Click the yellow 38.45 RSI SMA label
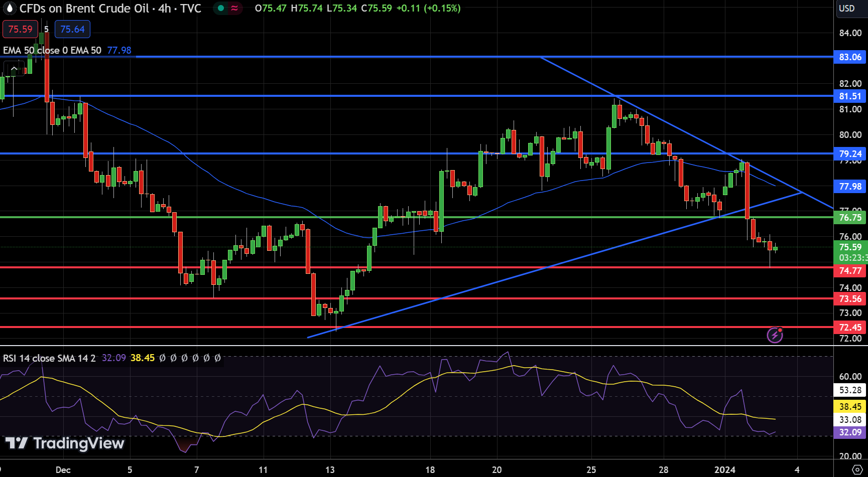 (850, 407)
